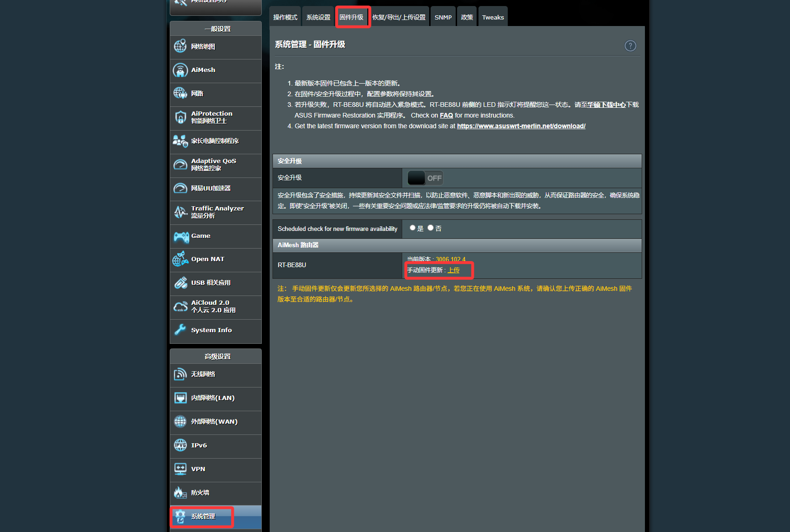Viewport: 790px width, 532px height.
Task: Click the Open NAT icon
Action: (x=180, y=259)
